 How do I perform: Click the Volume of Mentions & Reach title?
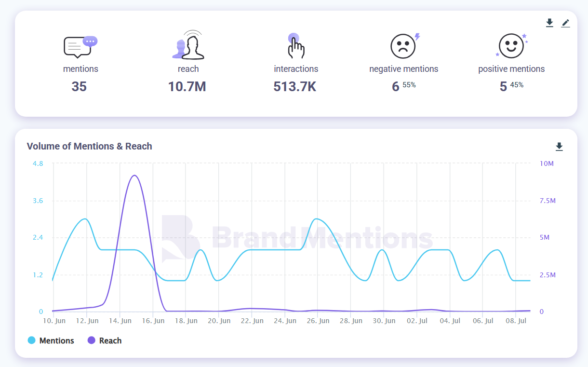(89, 146)
